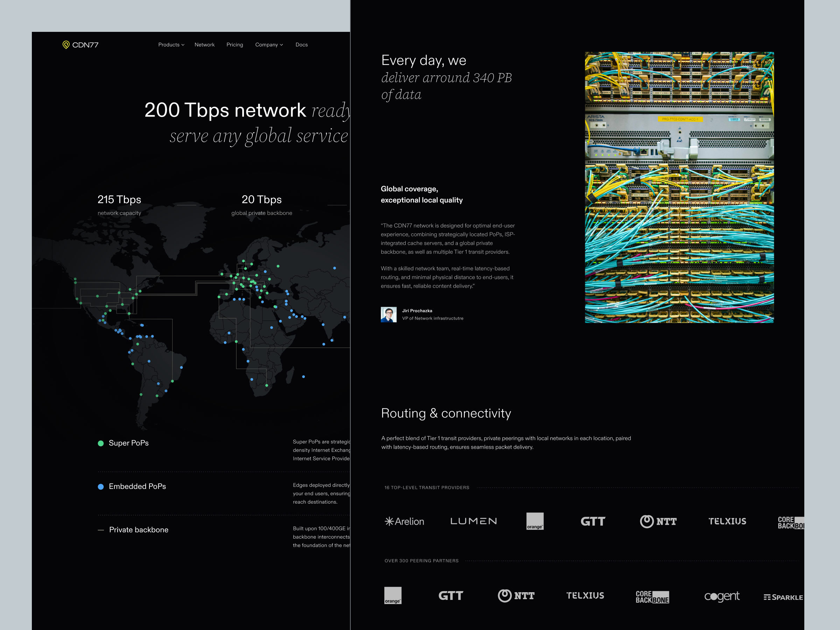Expand the Products navigation dropdown

point(171,45)
